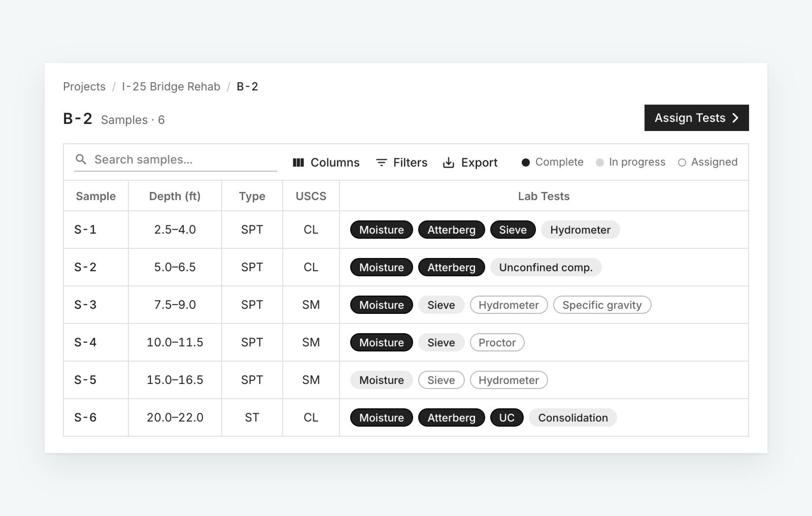Open the Columns menu
Image resolution: width=812 pixels, height=516 pixels.
tap(326, 163)
